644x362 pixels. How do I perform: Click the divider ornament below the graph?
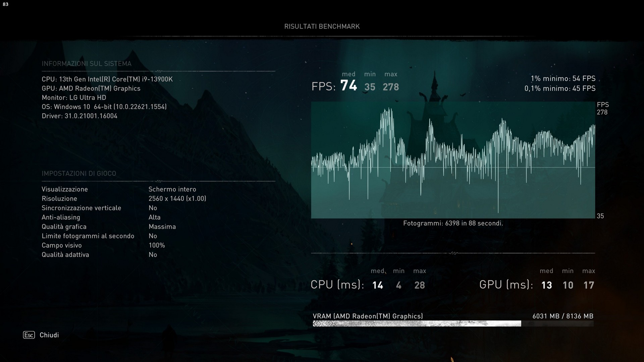[453, 253]
